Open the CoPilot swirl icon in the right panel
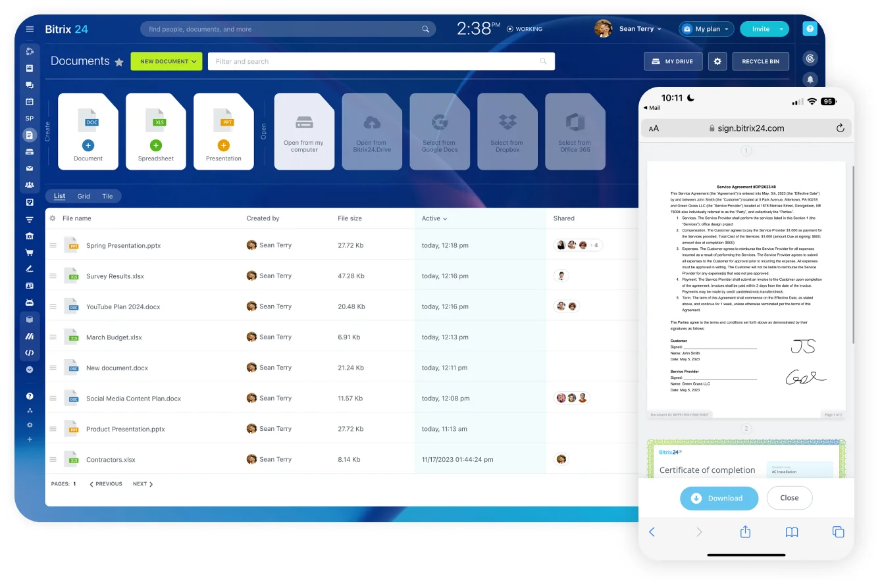This screenshot has height=588, width=882. click(810, 59)
